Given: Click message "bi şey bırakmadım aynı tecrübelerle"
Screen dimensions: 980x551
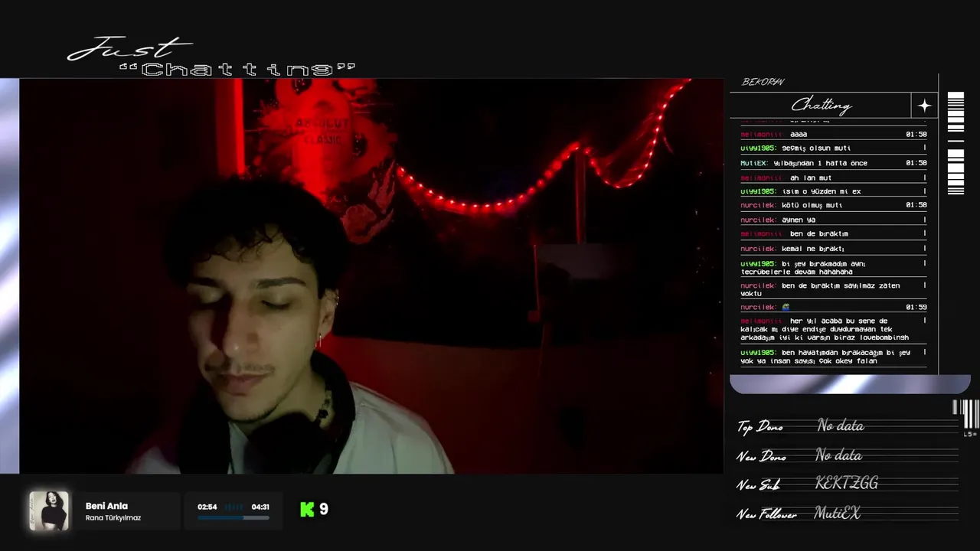Looking at the screenshot, I should (804, 267).
